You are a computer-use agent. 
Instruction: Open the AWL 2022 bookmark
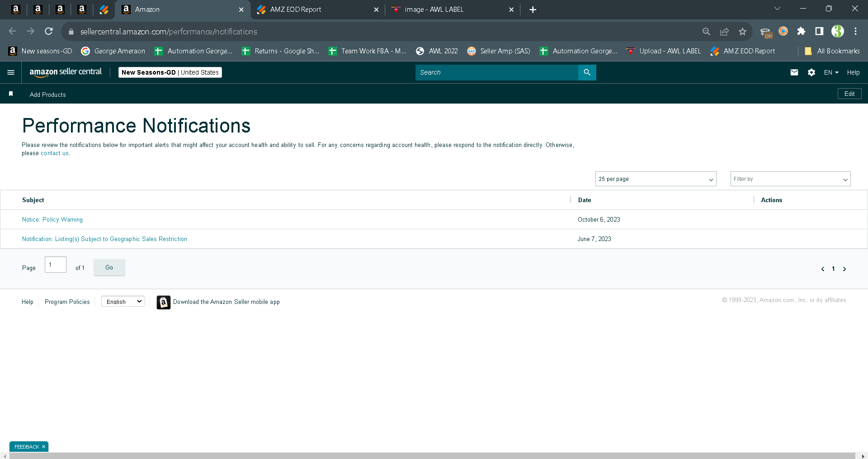(x=437, y=51)
